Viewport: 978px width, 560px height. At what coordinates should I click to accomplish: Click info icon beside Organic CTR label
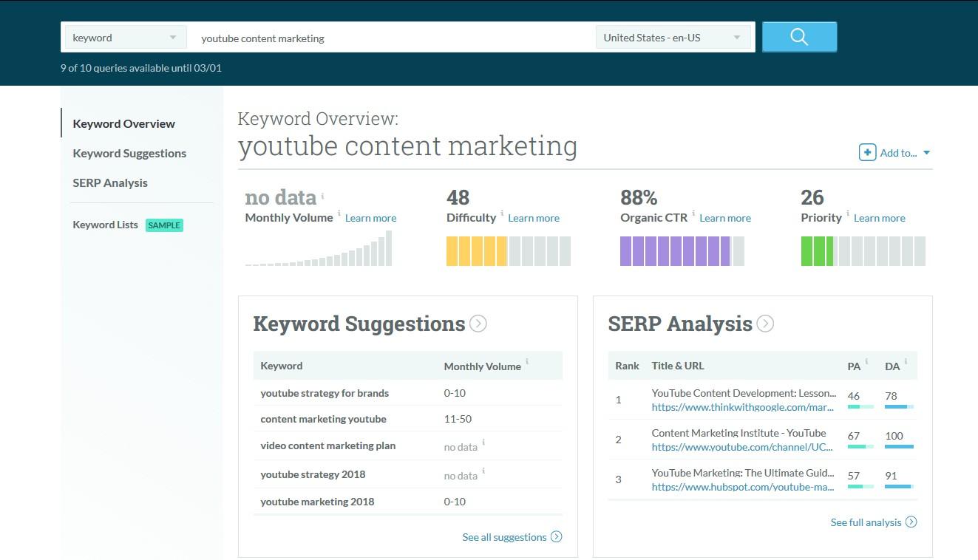coord(693,214)
